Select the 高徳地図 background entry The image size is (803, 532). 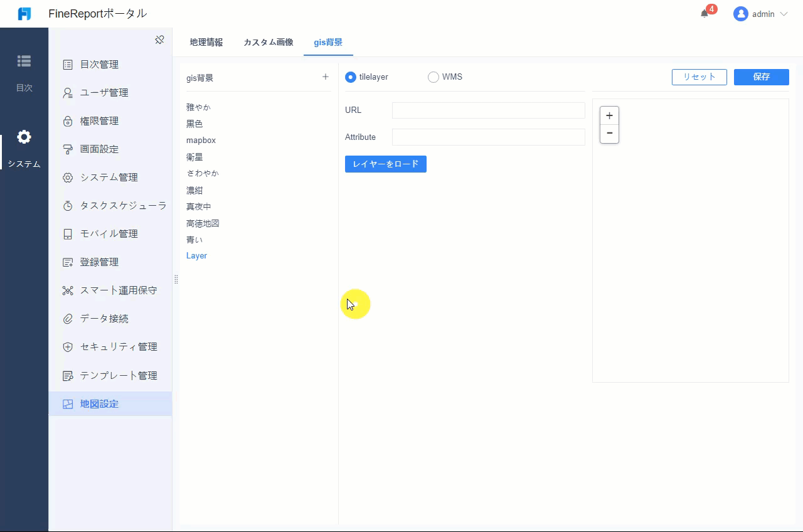[202, 223]
